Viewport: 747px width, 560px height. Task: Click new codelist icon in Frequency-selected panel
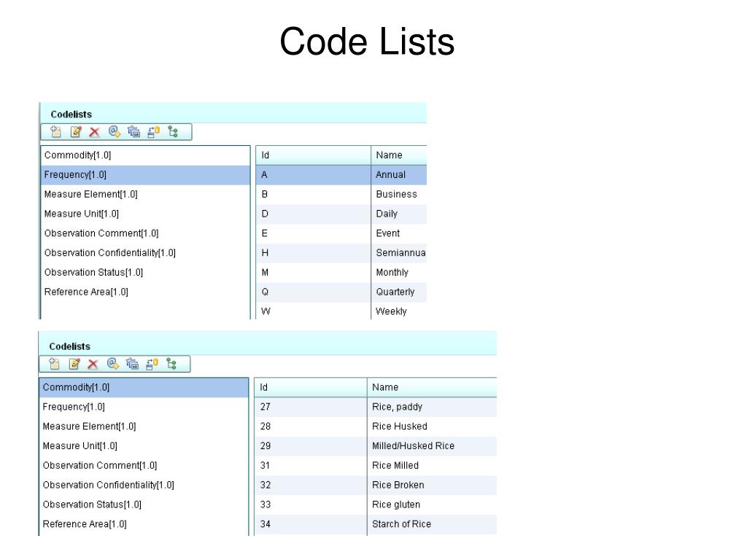pyautogui.click(x=55, y=132)
